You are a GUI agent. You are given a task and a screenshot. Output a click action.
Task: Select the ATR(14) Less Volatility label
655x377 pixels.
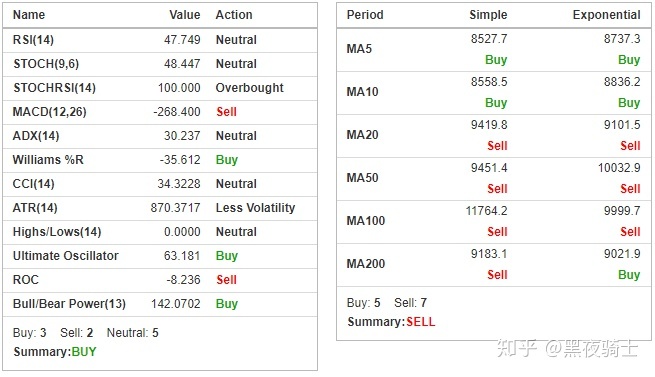point(255,208)
